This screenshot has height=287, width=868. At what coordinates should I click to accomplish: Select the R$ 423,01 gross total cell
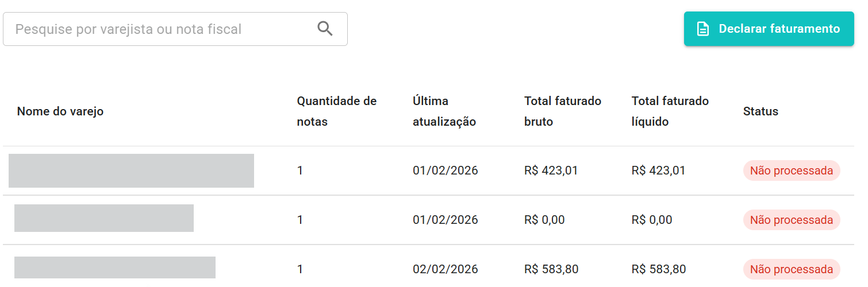pyautogui.click(x=551, y=170)
